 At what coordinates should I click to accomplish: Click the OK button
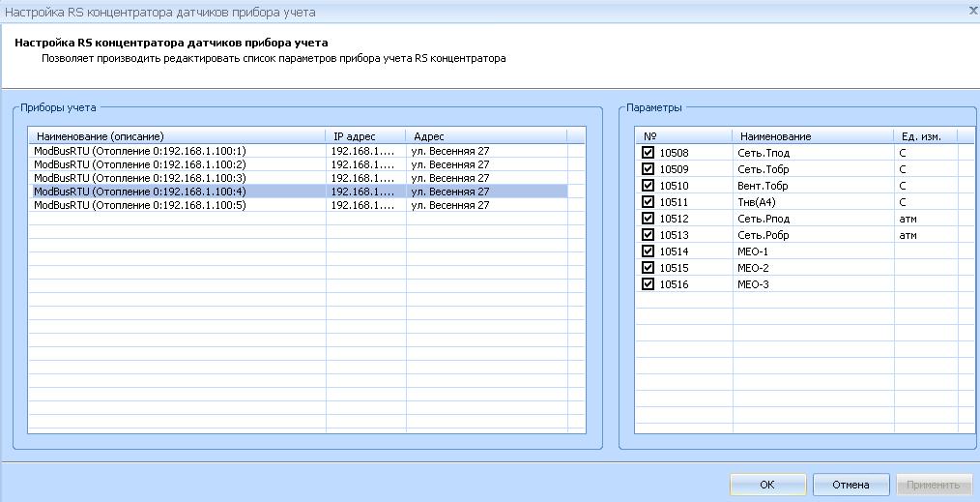click(x=767, y=485)
